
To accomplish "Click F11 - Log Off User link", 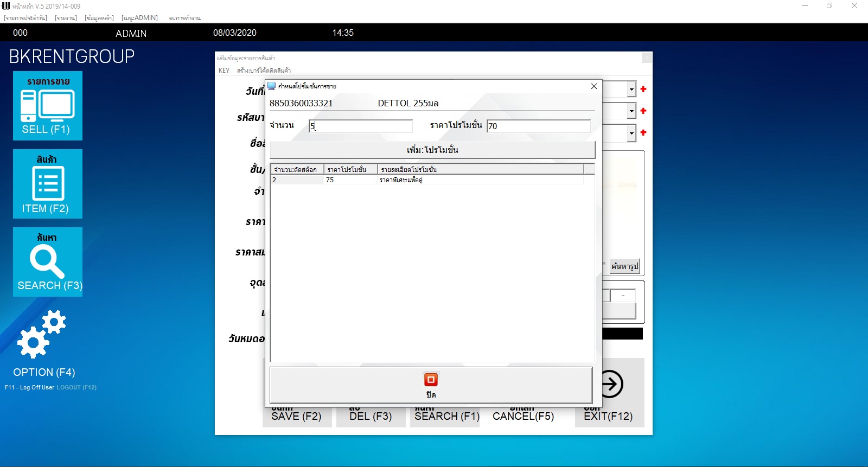I will click(30, 387).
